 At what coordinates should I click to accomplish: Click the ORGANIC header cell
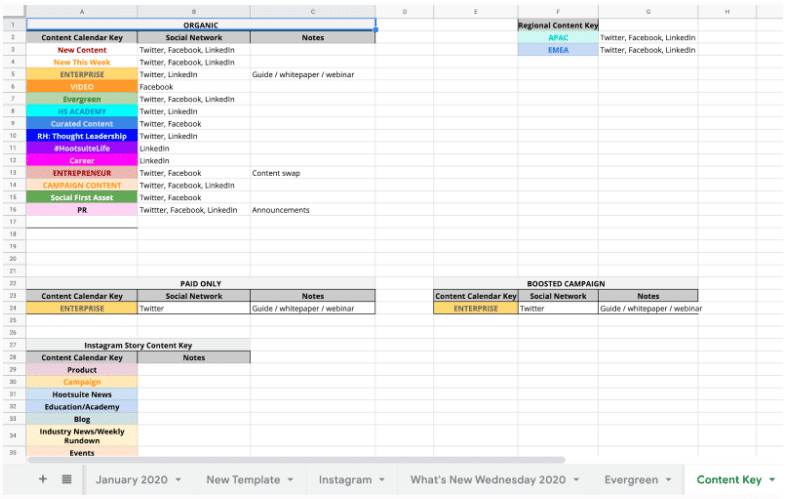[201, 25]
